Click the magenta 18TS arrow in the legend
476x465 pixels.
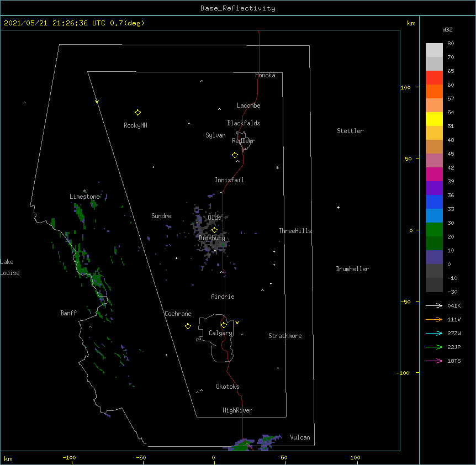pyautogui.click(x=434, y=361)
